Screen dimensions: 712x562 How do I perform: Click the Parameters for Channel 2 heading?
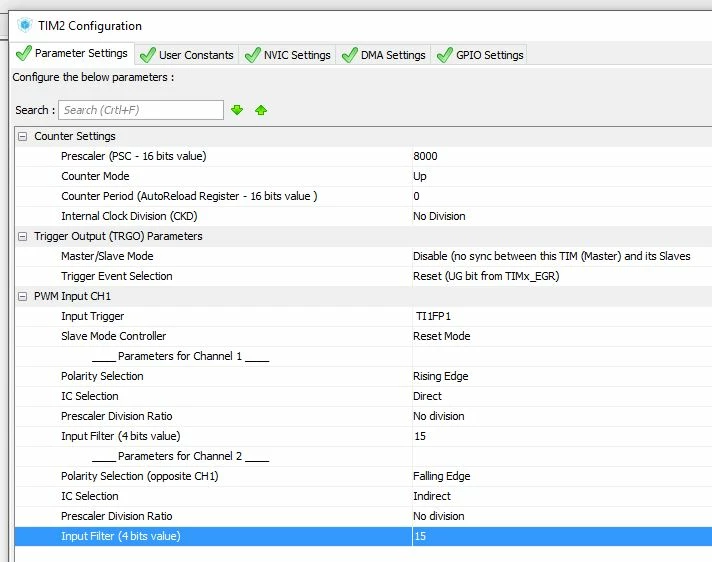[180, 456]
